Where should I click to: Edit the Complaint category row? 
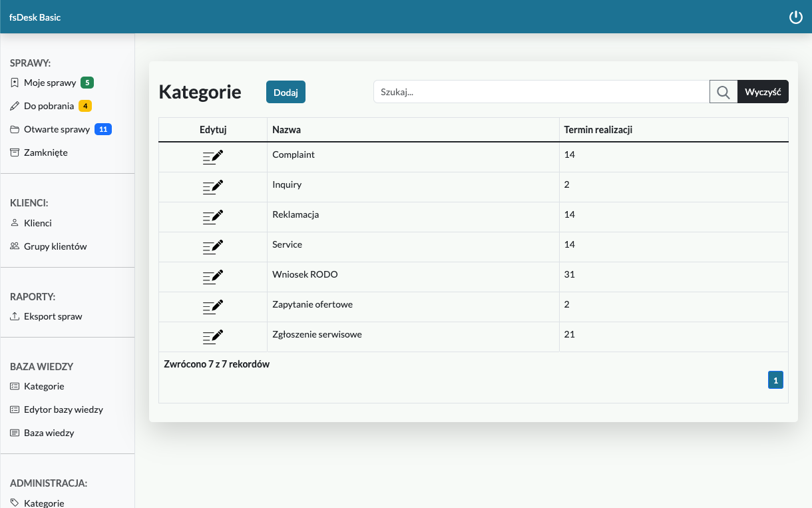point(213,156)
